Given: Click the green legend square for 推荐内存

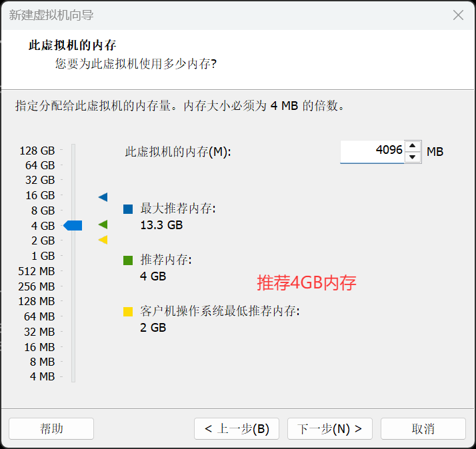Looking at the screenshot, I should (128, 260).
